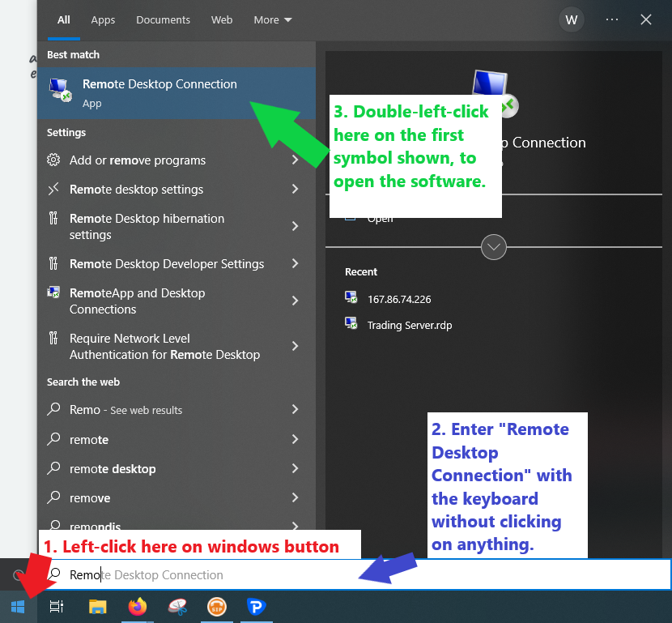Expand Add or remove programs arrow
The width and height of the screenshot is (672, 623).
point(296,160)
